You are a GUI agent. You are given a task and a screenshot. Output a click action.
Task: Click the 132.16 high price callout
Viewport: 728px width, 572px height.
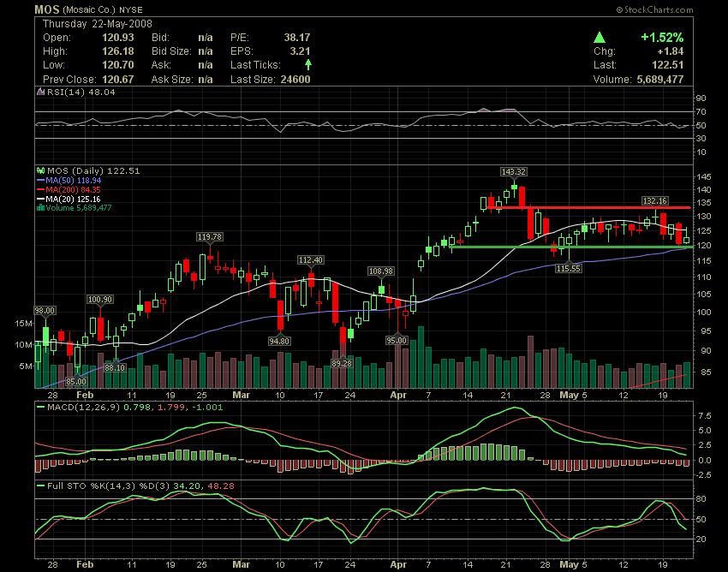pyautogui.click(x=654, y=201)
